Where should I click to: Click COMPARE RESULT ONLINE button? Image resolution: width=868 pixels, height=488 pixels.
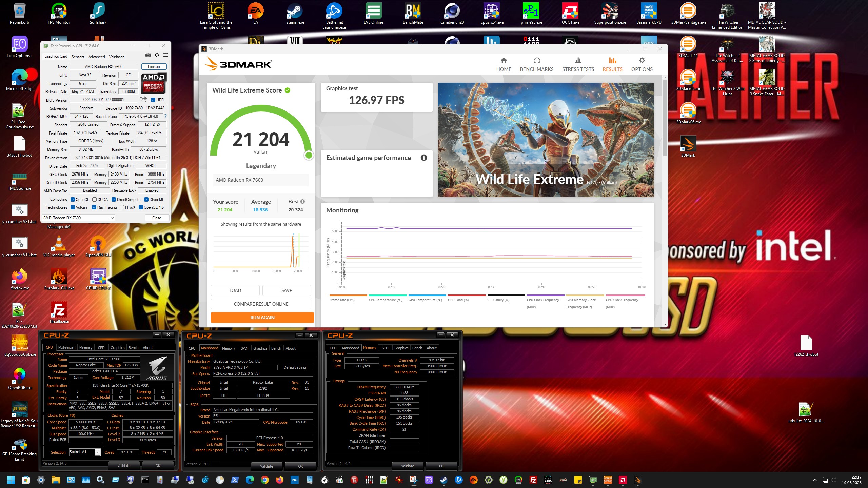[261, 304]
